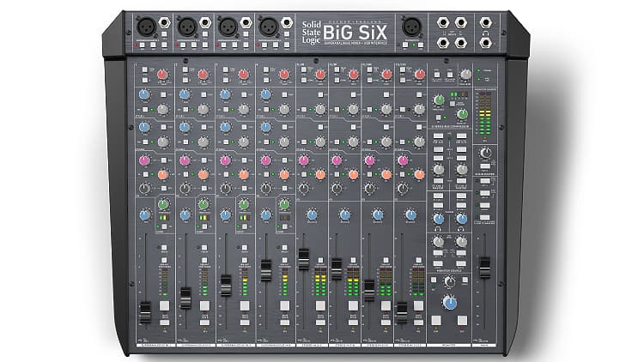Toggle the large white button beside channel 3 fader
Viewport: 644px width, 362px height.
point(245,305)
